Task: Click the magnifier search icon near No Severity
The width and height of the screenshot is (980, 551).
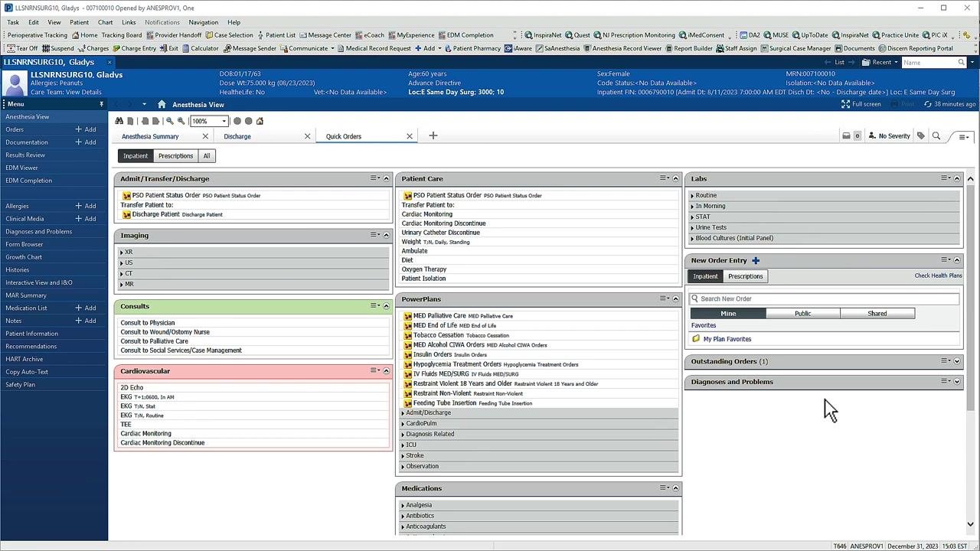Action: coord(936,136)
